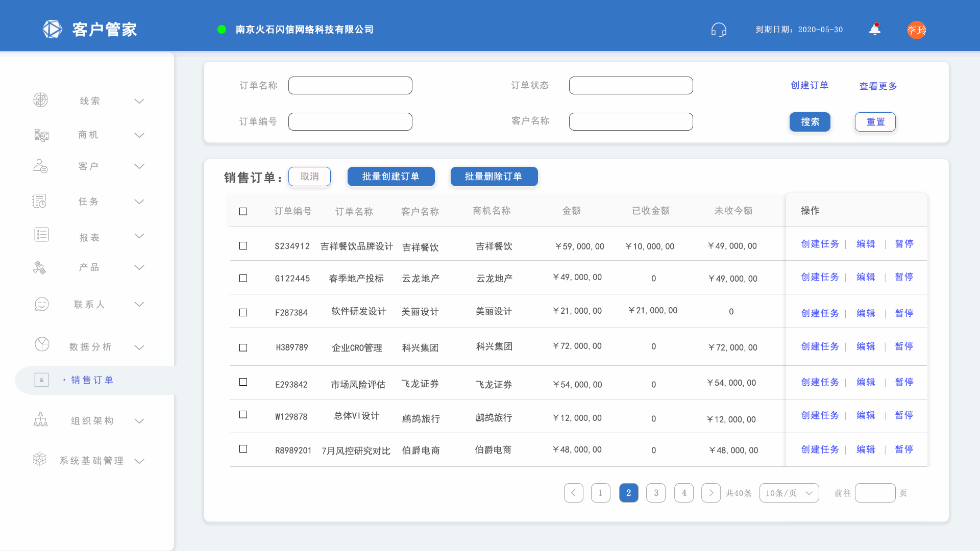Check the row for order G122445
Image resolution: width=980 pixels, height=551 pixels.
[x=243, y=279]
